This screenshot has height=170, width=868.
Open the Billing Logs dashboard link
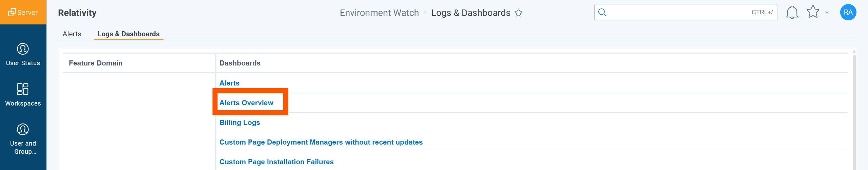coord(239,122)
